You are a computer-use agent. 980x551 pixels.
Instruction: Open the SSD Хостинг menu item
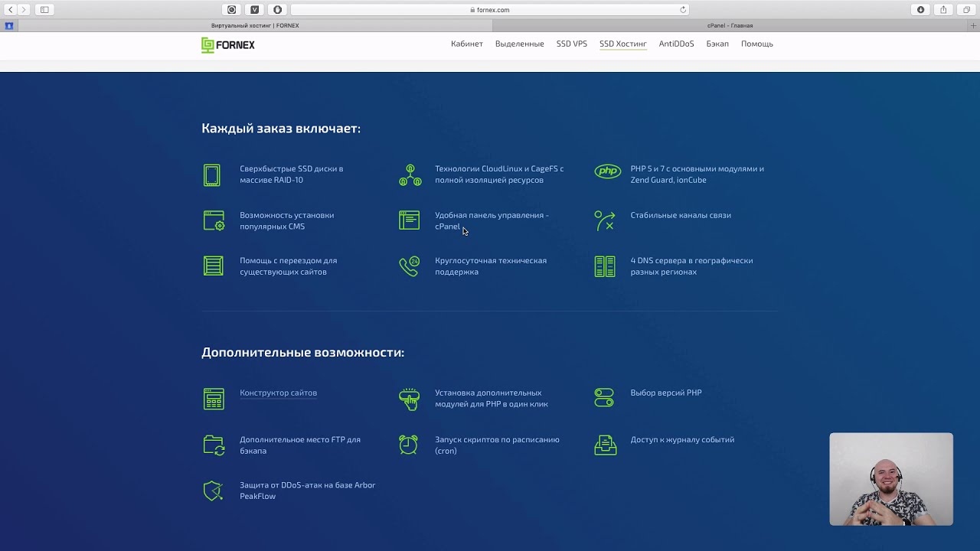click(623, 44)
